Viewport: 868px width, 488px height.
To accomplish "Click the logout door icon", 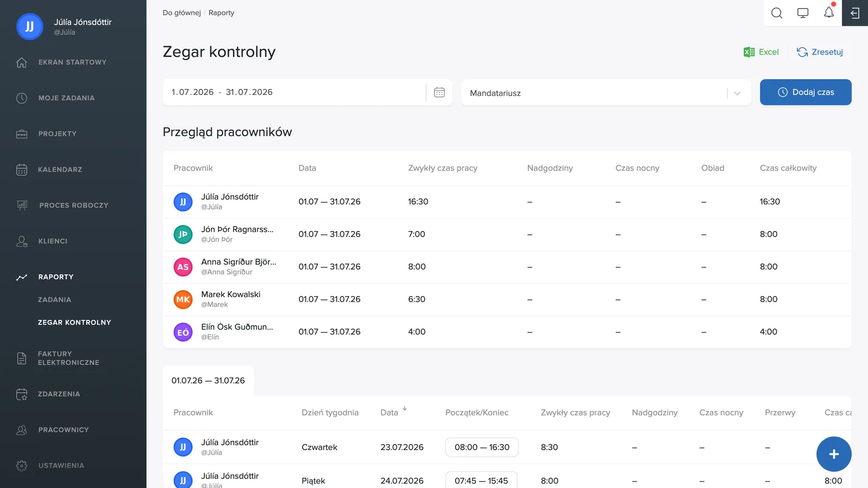I will [x=855, y=13].
